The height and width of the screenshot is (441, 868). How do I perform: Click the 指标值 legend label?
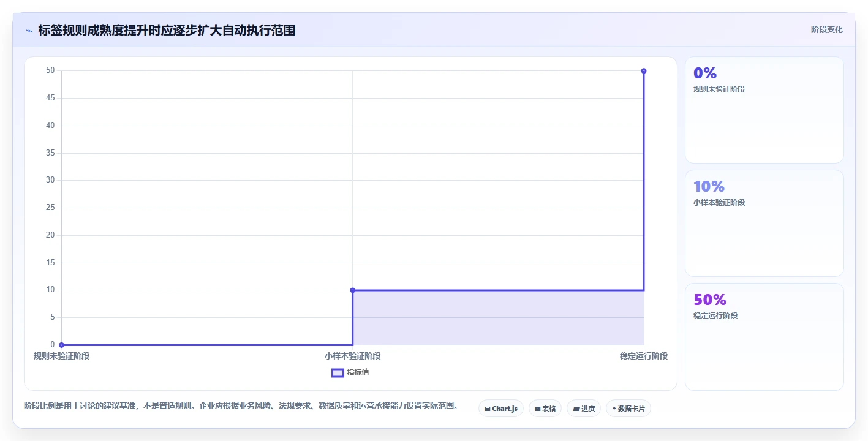358,372
